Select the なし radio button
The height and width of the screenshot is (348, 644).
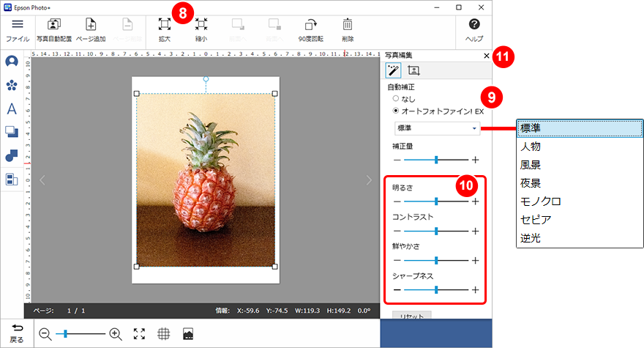coord(396,98)
